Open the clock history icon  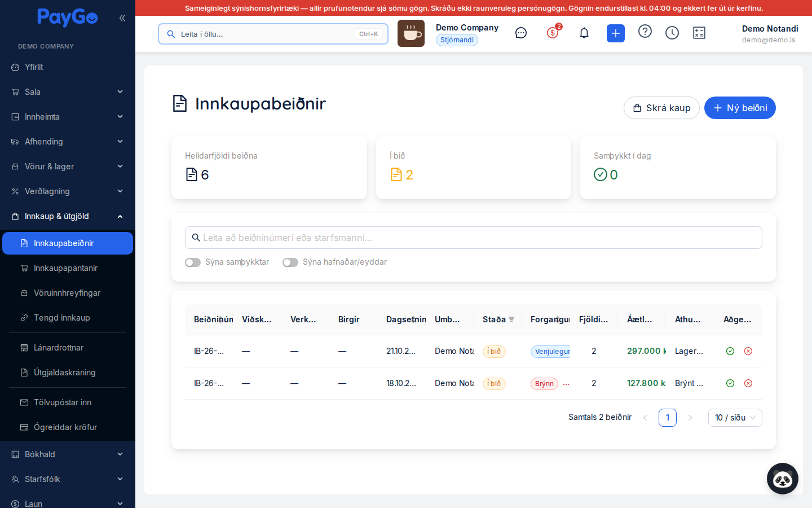[x=672, y=33]
